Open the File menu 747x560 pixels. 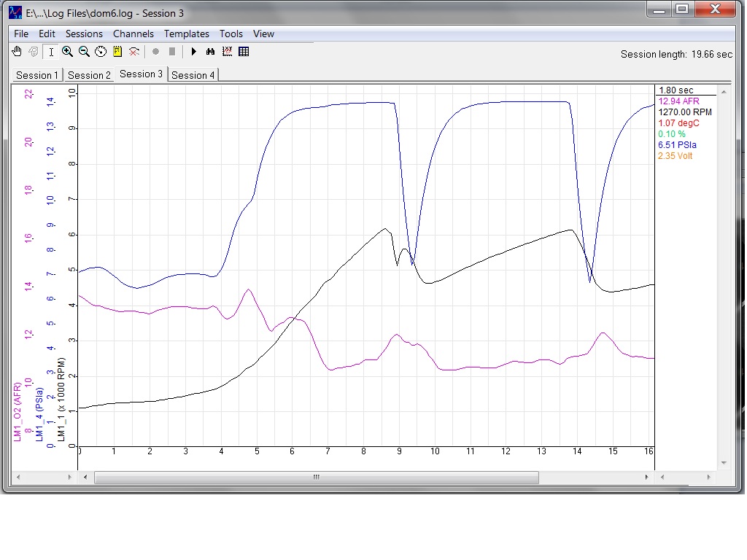(21, 34)
